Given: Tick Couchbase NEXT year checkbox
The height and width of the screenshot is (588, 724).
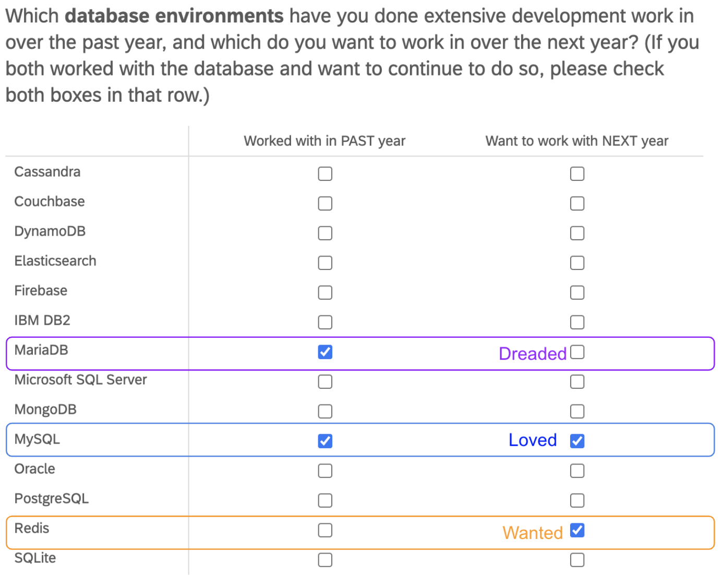Looking at the screenshot, I should [x=577, y=203].
